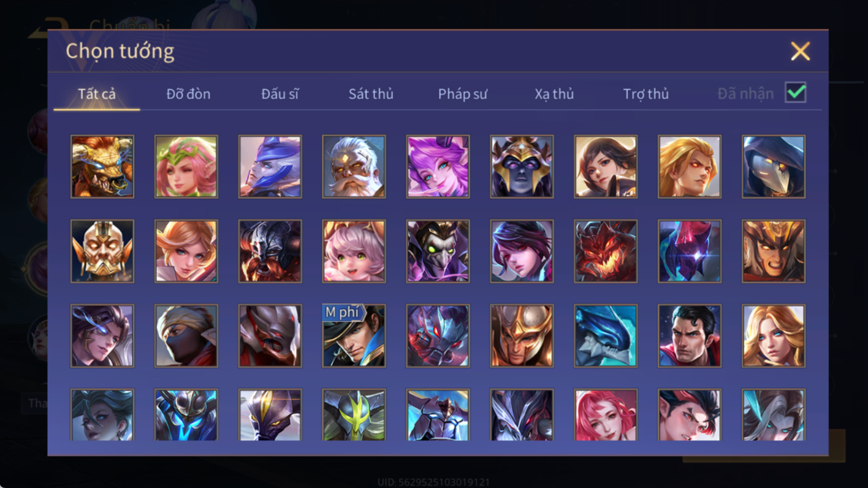Select the golden bull hero portrait

tap(102, 167)
